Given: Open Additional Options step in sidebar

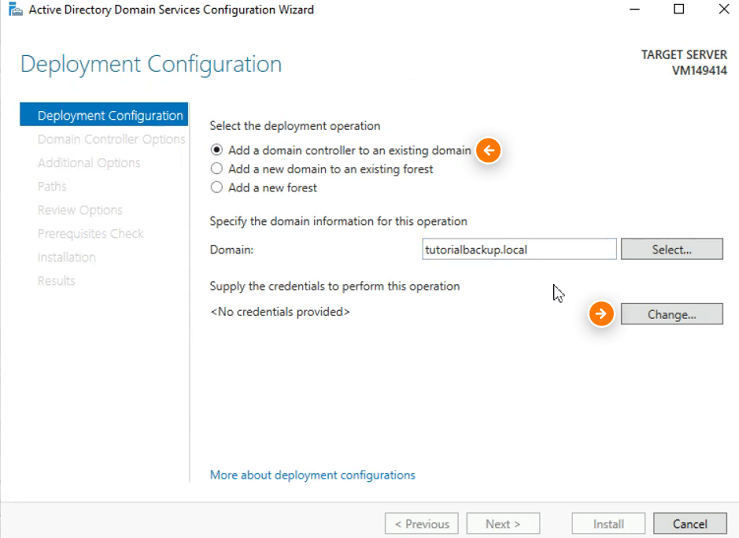Looking at the screenshot, I should point(89,163).
